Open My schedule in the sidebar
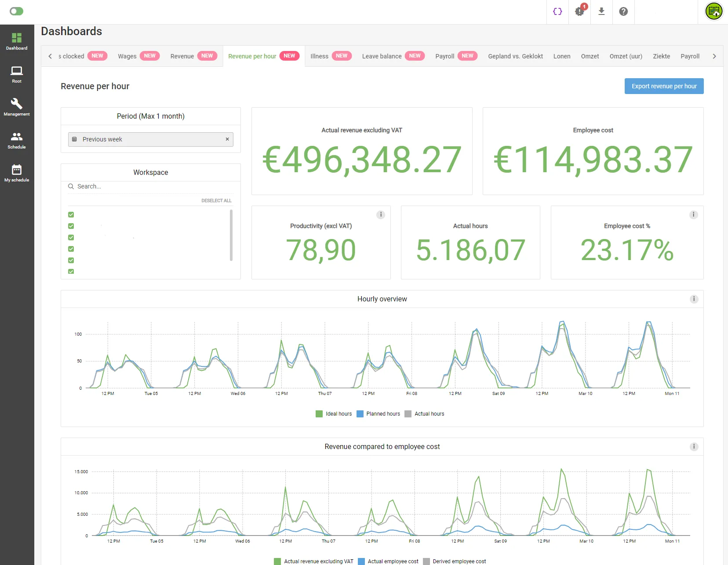Screen dimensions: 728x565 point(17,173)
